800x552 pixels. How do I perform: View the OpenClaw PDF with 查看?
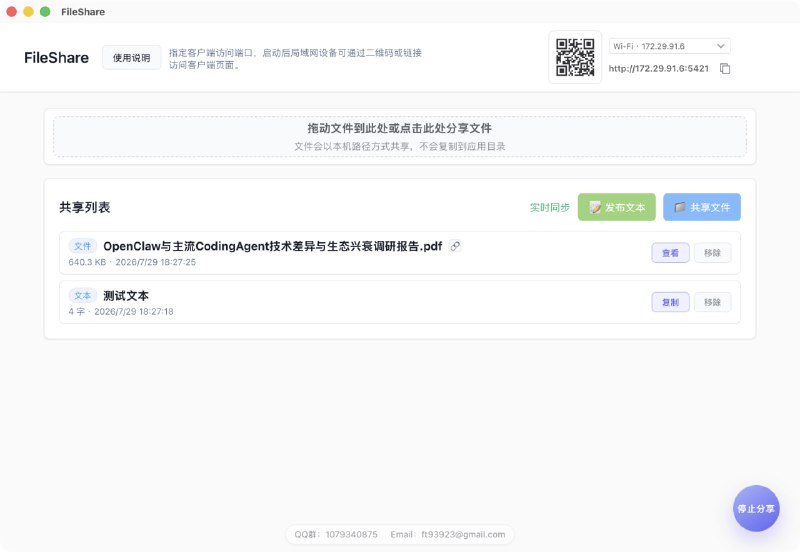[670, 253]
